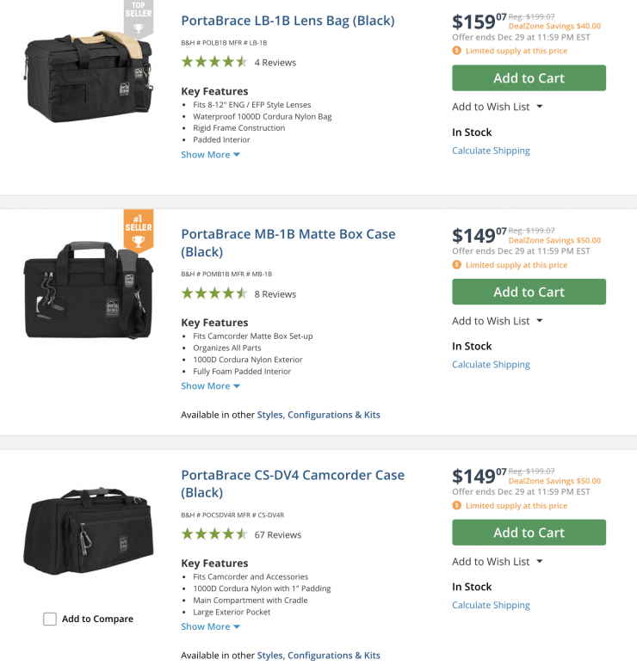The width and height of the screenshot is (637, 672).
Task: Click limited supply dollar icon for CS-DV4
Action: 457,506
